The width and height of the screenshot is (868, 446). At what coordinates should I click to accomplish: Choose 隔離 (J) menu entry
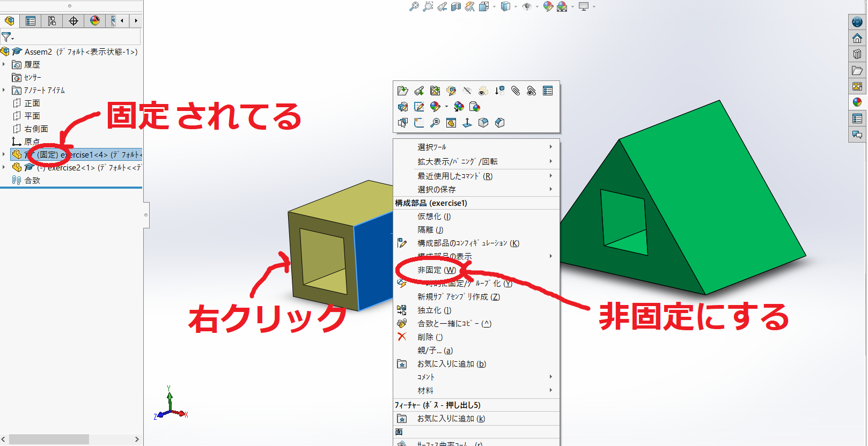[x=476, y=229]
